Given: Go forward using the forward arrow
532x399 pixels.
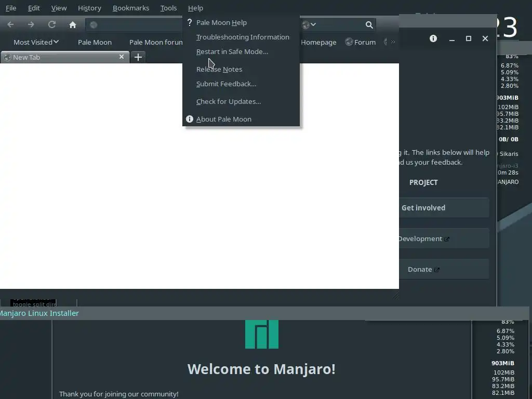Looking at the screenshot, I should click(x=31, y=24).
